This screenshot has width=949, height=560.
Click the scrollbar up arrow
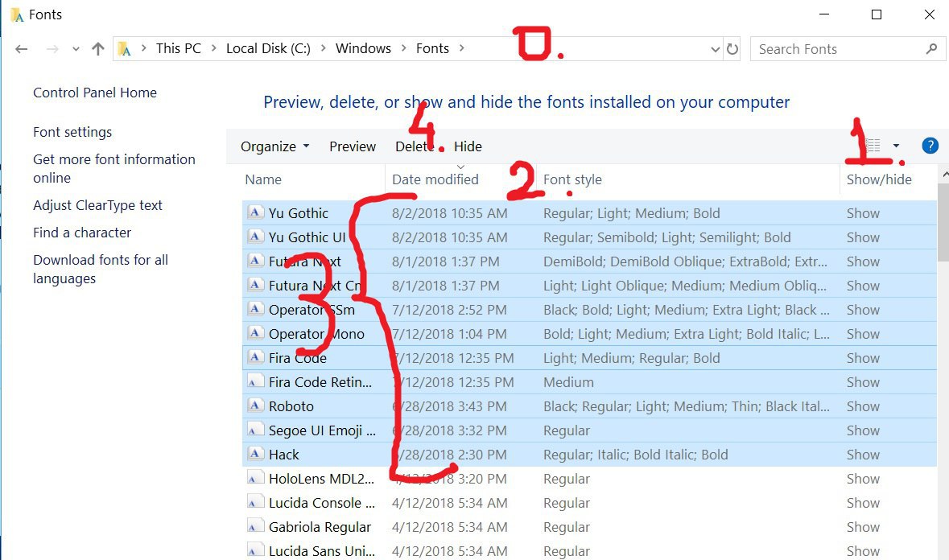pos(944,174)
